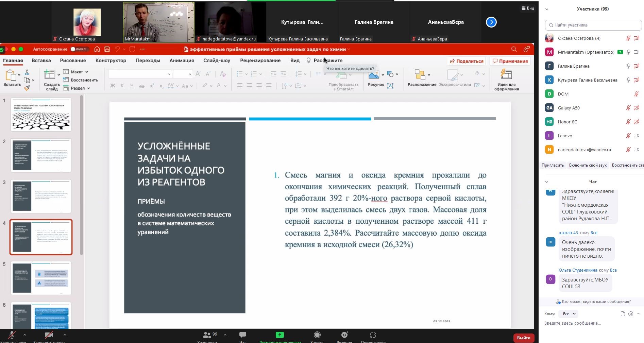
Task: Click the align text left icon
Action: 240,86
